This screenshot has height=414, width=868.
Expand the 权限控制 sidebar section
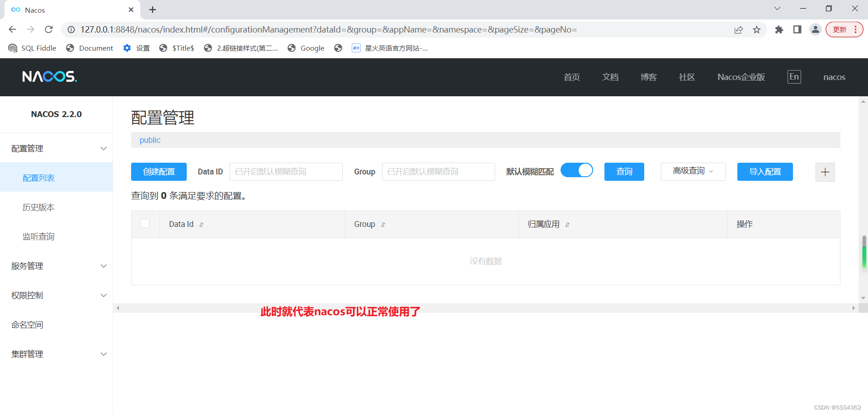57,295
